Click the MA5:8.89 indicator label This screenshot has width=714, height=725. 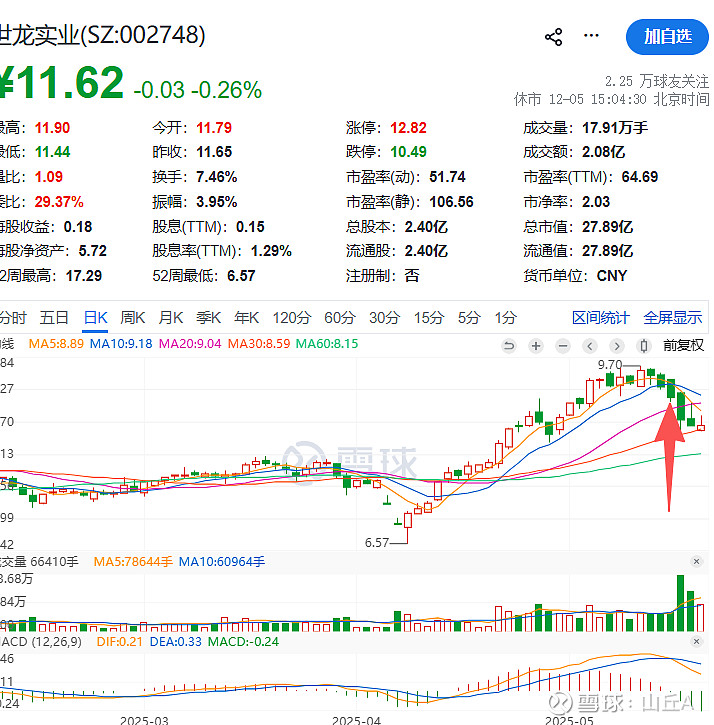click(56, 344)
